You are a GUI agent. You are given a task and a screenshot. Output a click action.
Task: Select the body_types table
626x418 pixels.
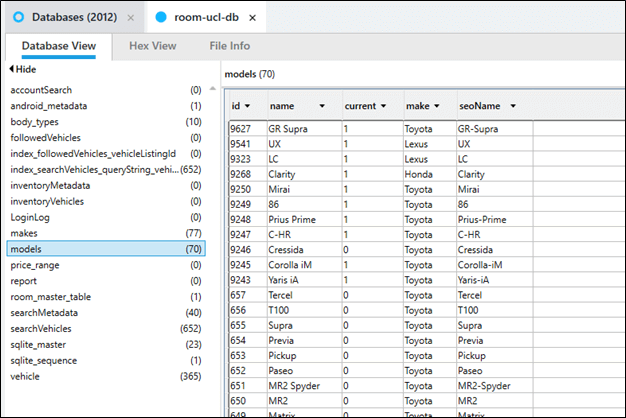[x=106, y=122]
